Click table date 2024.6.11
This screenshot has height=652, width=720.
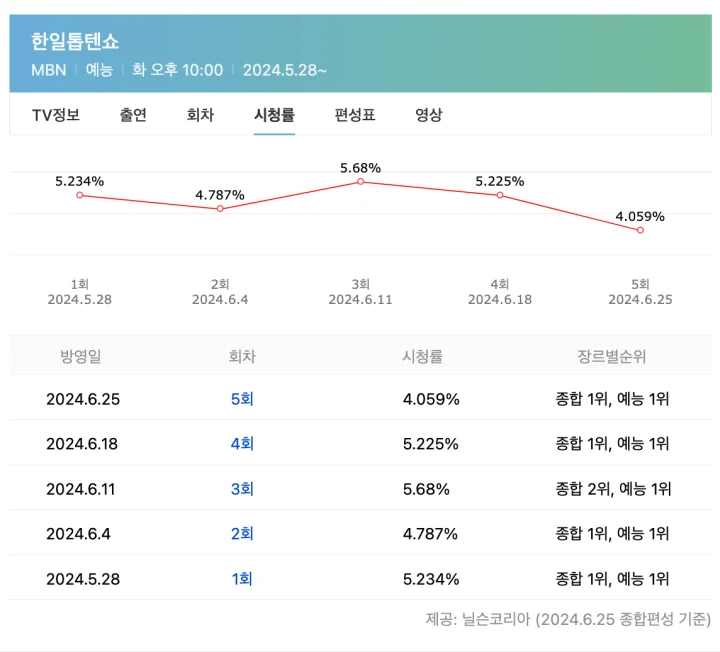(81, 489)
